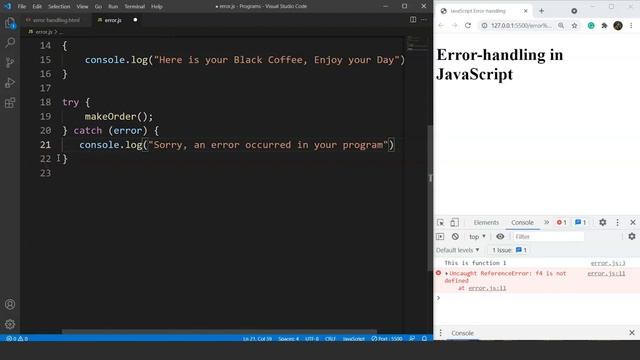Open the Go menu in VS Code
640x360 pixels.
tap(98, 7)
